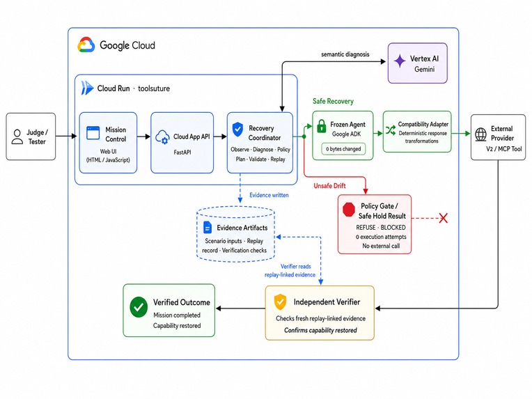Click the 'Safe Recovery' green label

[333, 101]
